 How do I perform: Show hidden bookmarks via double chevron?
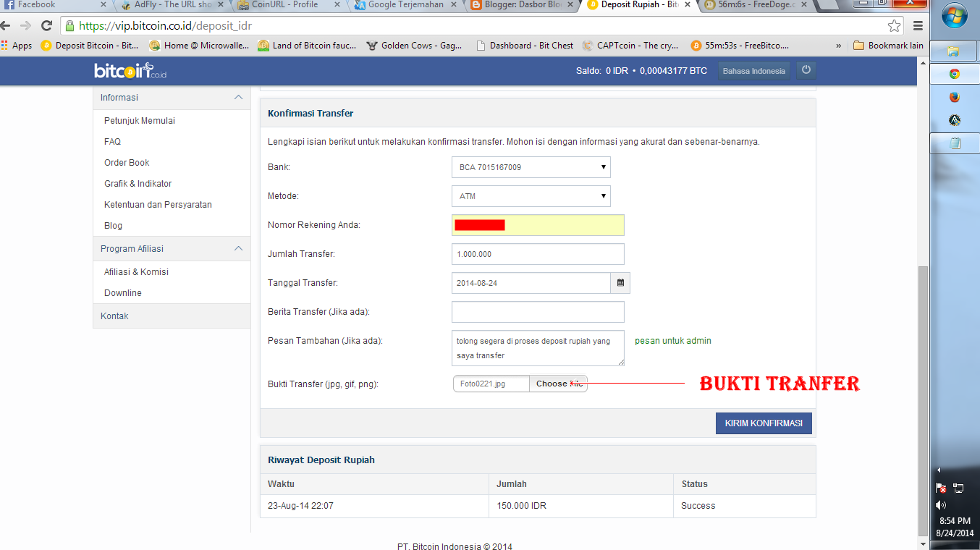coord(839,46)
